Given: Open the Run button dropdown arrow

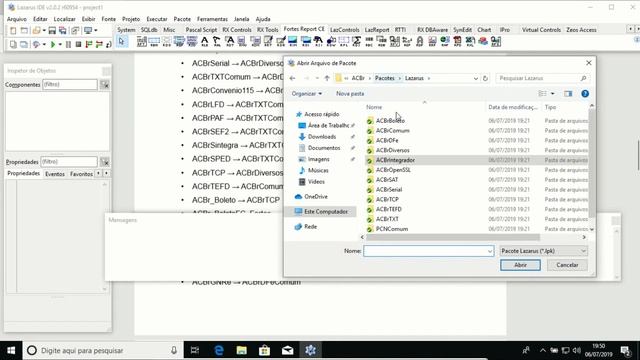Looking at the screenshot, I should 60,44.
